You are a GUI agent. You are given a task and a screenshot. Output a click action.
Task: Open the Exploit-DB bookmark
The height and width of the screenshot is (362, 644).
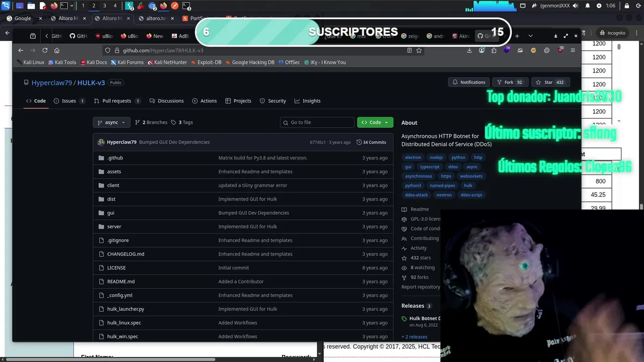pos(206,62)
